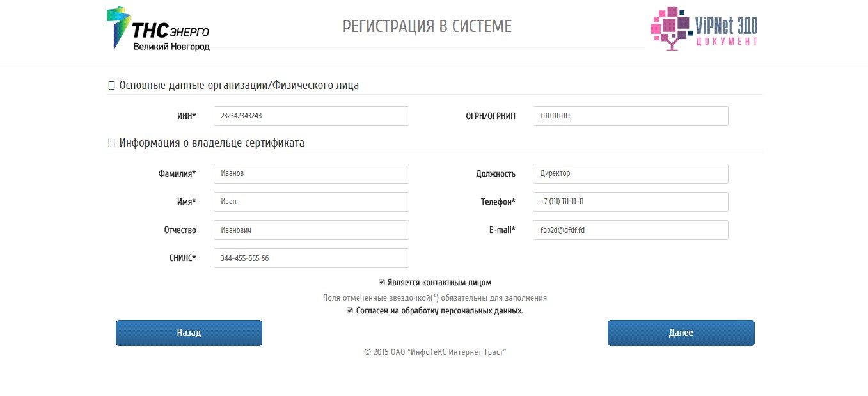
Task: Focus the ИНН input field
Action: point(312,116)
